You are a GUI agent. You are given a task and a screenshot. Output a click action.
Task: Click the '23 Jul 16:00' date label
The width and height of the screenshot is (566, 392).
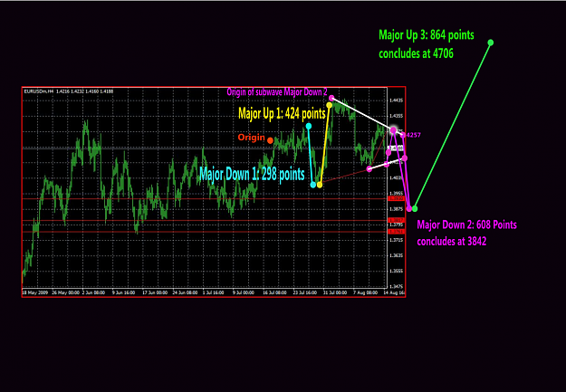tap(305, 292)
